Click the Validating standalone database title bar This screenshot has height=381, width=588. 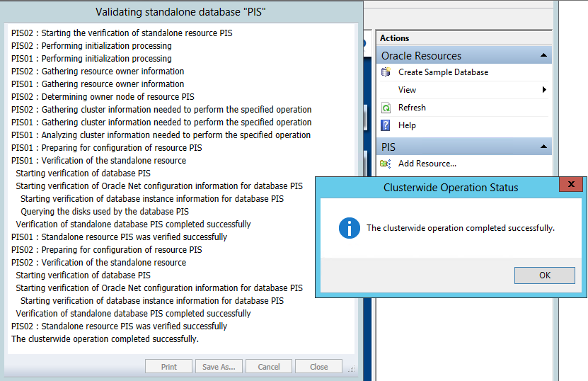[180, 12]
